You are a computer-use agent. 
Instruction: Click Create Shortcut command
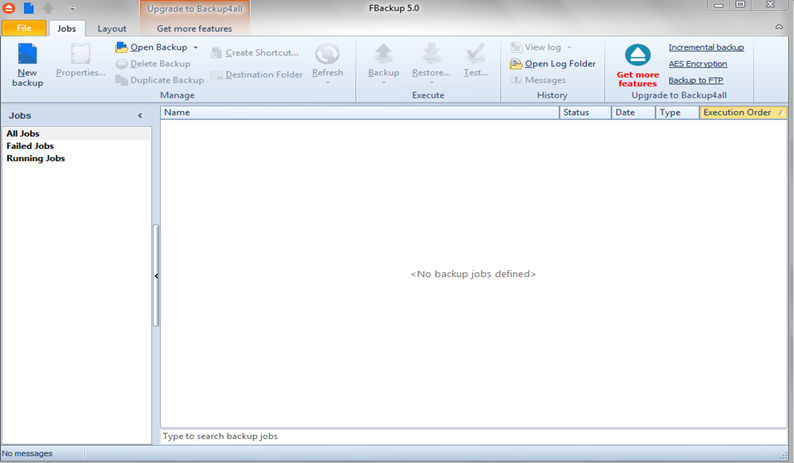point(255,53)
